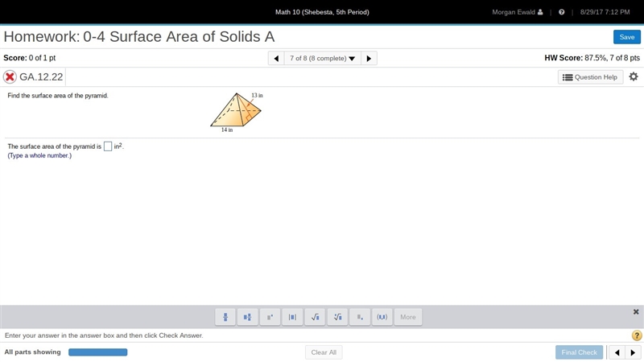Click Clear All button
Viewport: 644px width, 362px height.
click(x=324, y=352)
